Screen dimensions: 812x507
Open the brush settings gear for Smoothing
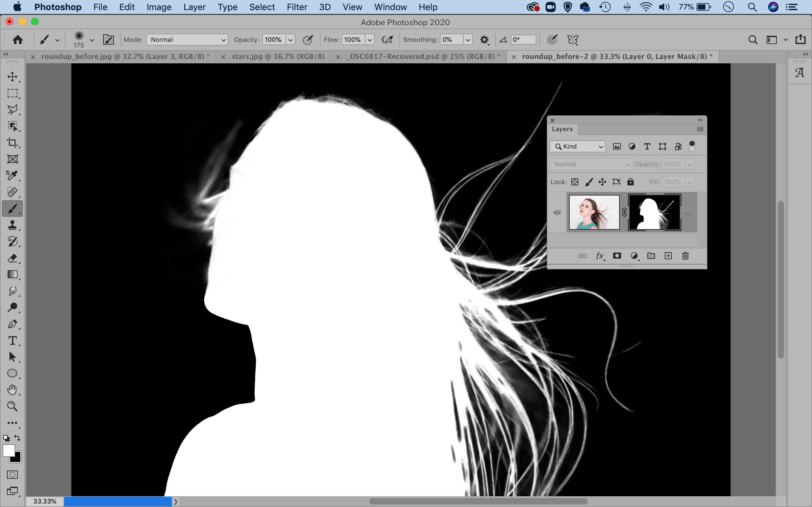tap(484, 40)
